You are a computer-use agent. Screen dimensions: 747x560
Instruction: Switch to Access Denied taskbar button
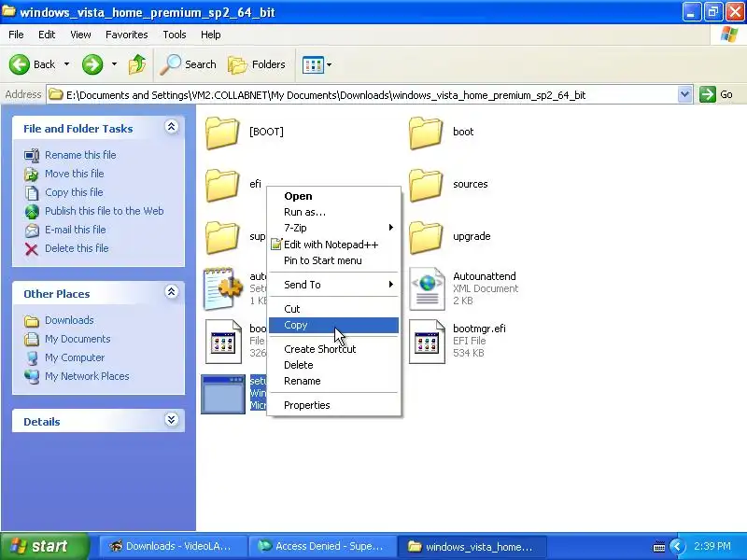(x=322, y=546)
